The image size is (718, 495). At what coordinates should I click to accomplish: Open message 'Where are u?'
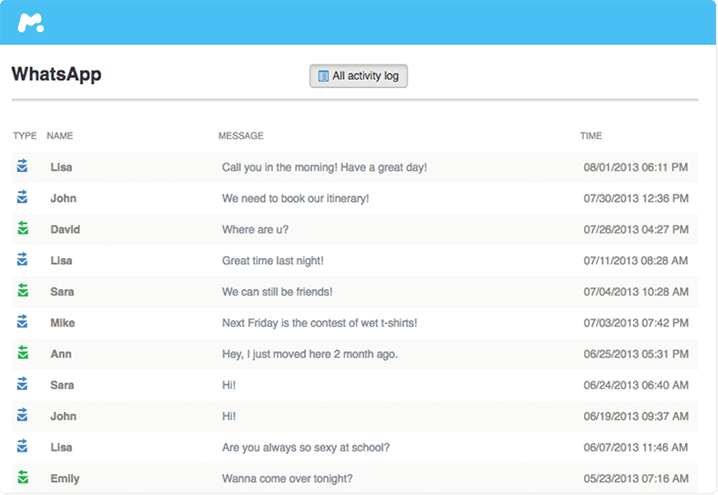tap(256, 230)
